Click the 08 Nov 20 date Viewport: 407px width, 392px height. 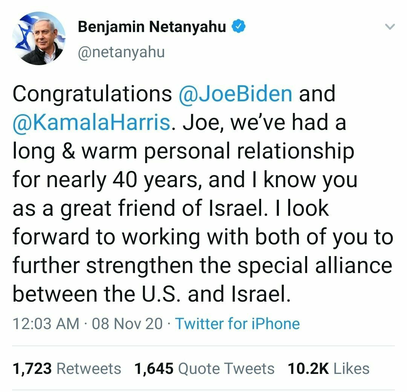point(127,324)
